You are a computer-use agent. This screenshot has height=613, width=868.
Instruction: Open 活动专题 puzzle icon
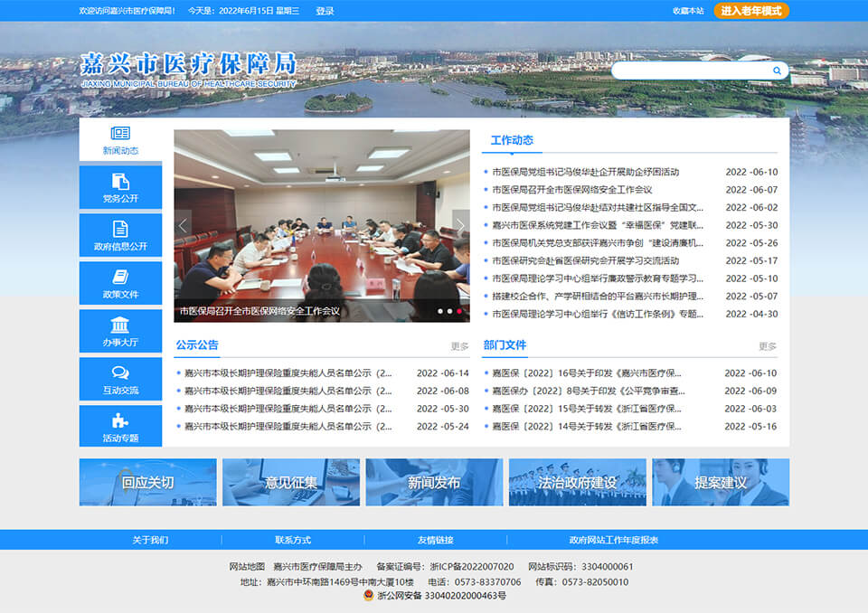(120, 421)
